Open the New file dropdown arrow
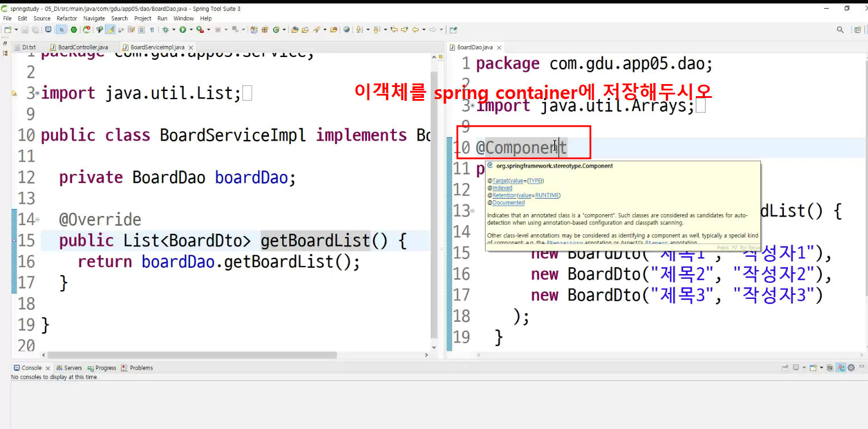Screen dimensions: 868x429 (x=16, y=29)
